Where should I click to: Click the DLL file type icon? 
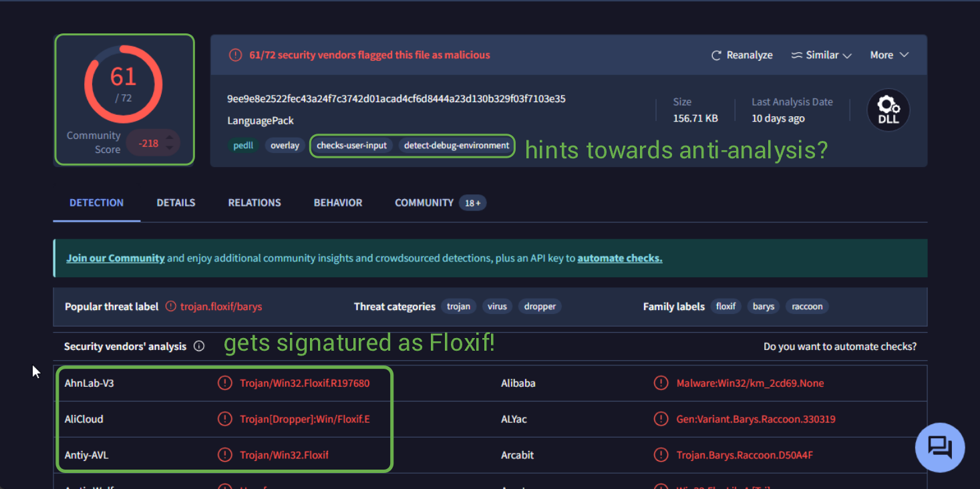(888, 110)
